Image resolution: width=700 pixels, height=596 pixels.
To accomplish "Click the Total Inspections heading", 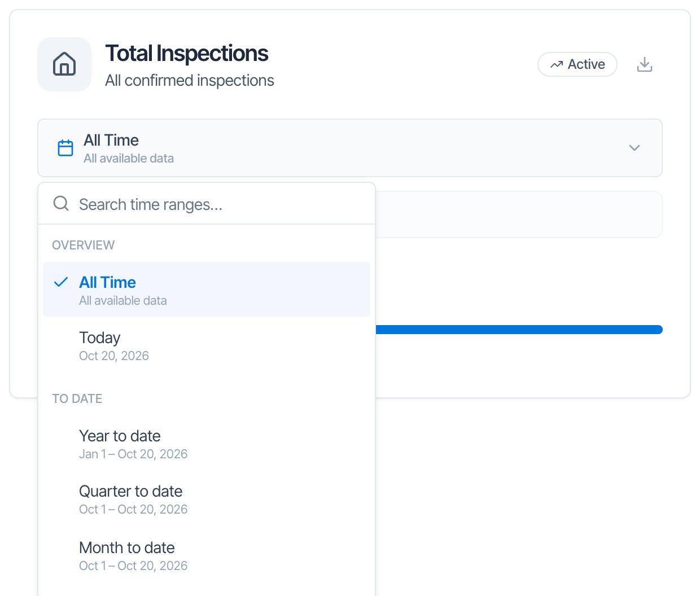I will coord(186,54).
